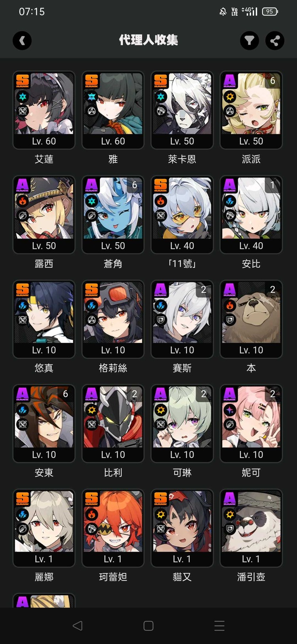Open 萊卡恩 agent card

pyautogui.click(x=182, y=110)
